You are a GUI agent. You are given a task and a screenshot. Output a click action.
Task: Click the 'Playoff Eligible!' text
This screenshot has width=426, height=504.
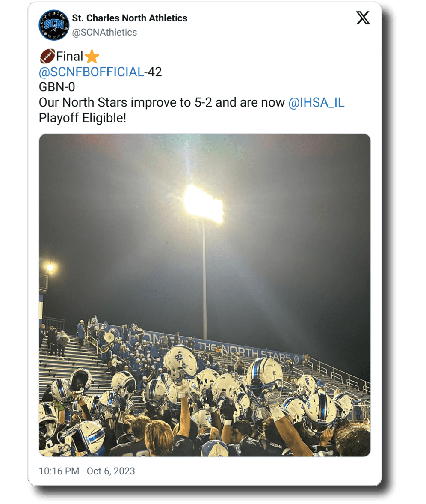pyautogui.click(x=83, y=118)
